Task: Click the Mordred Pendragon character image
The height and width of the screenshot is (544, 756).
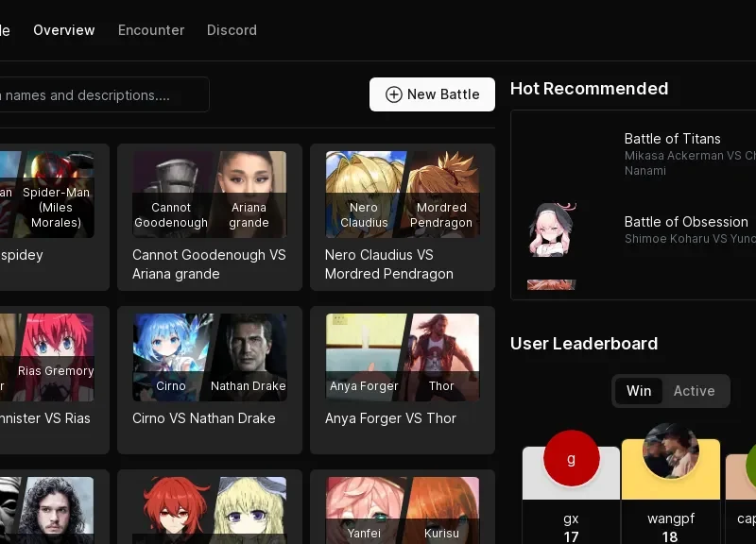Action: point(441,195)
